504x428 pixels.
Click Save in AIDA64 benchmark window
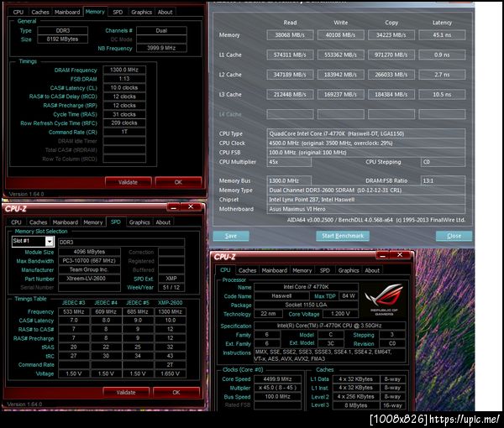231,236
